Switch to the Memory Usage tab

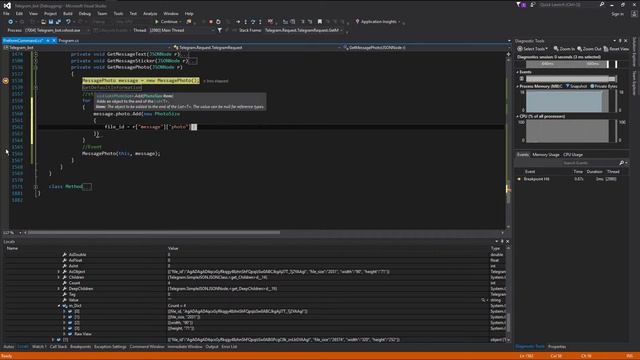546,155
